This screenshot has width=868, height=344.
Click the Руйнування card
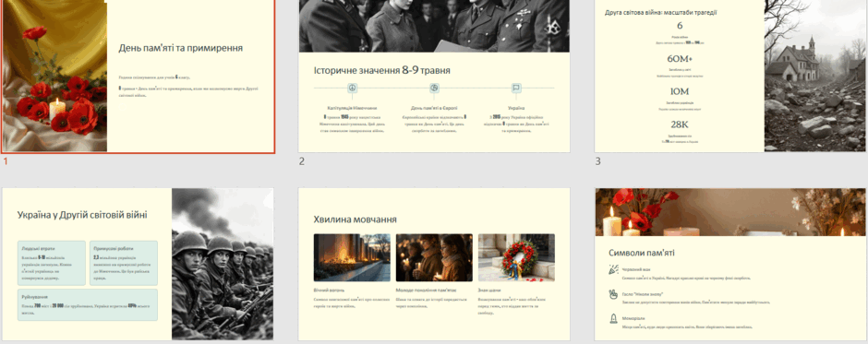click(x=88, y=304)
